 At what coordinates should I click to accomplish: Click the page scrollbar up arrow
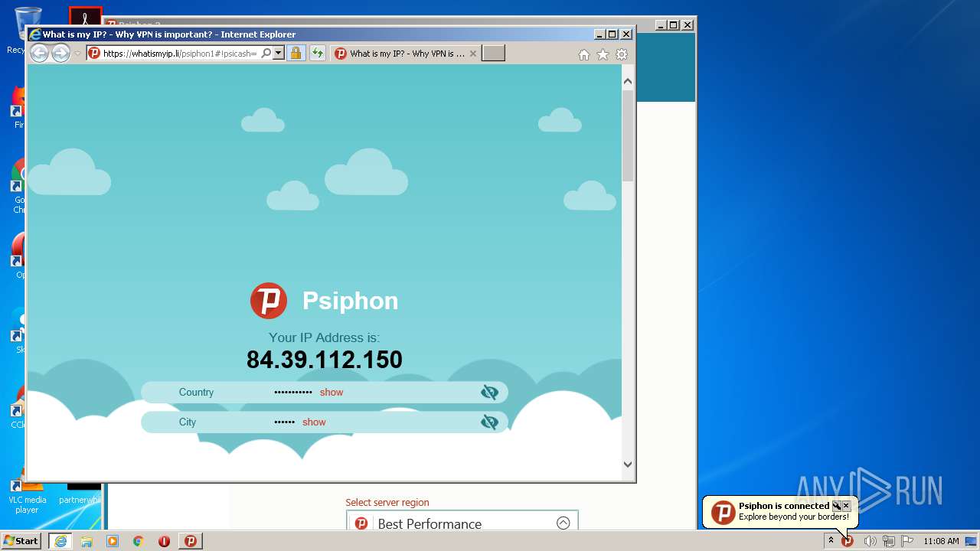pos(628,81)
